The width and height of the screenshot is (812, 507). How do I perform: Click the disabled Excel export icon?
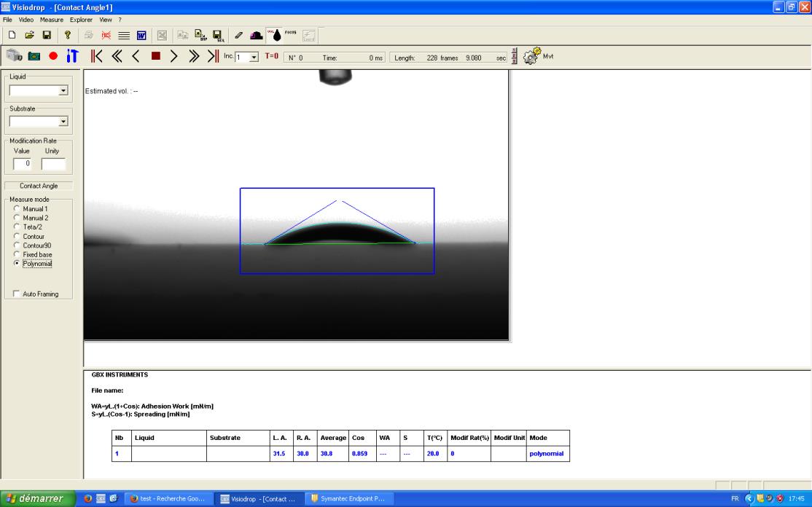click(162, 35)
